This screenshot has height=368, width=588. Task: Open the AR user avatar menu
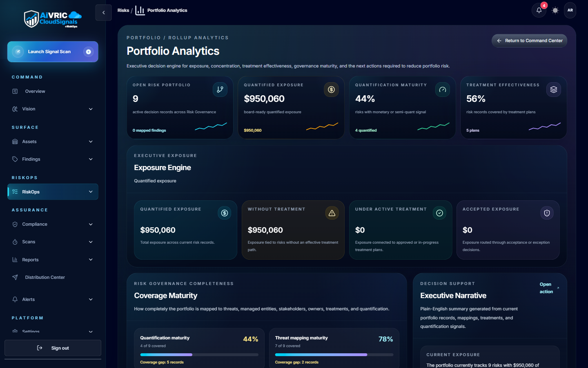pos(570,10)
